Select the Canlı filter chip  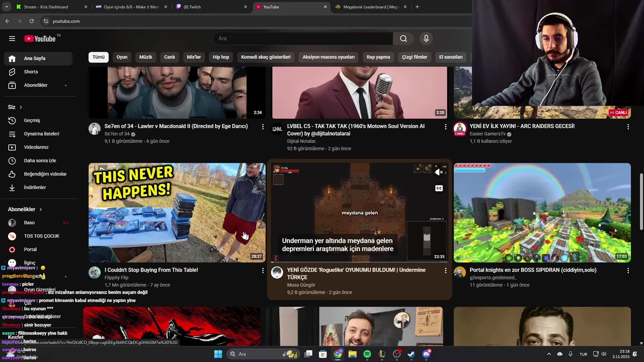tap(170, 57)
